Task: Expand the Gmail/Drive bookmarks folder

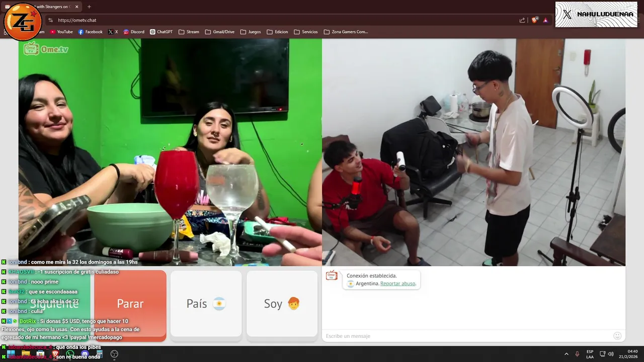Action: 220,32
